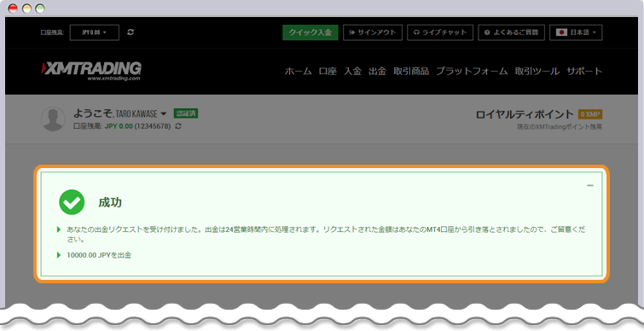Sign out with the サインアウト button
Viewport: 644px width, 331px height.
[372, 32]
